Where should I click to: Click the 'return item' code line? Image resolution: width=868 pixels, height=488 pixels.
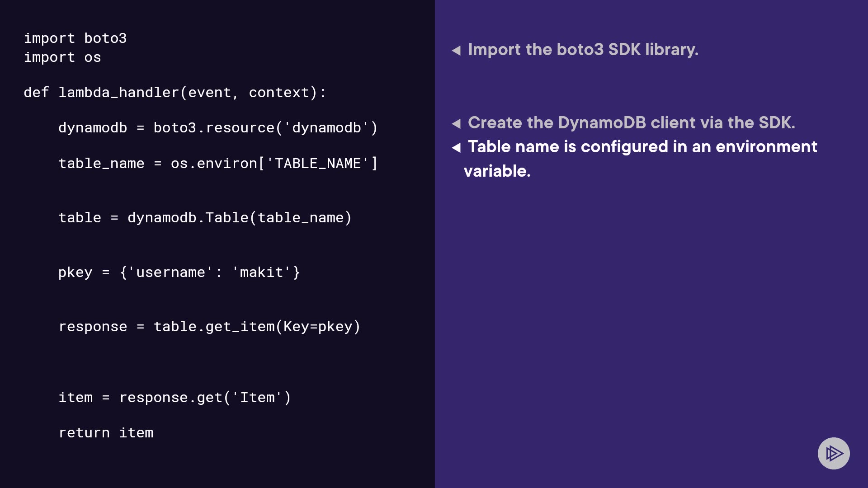coord(106,433)
